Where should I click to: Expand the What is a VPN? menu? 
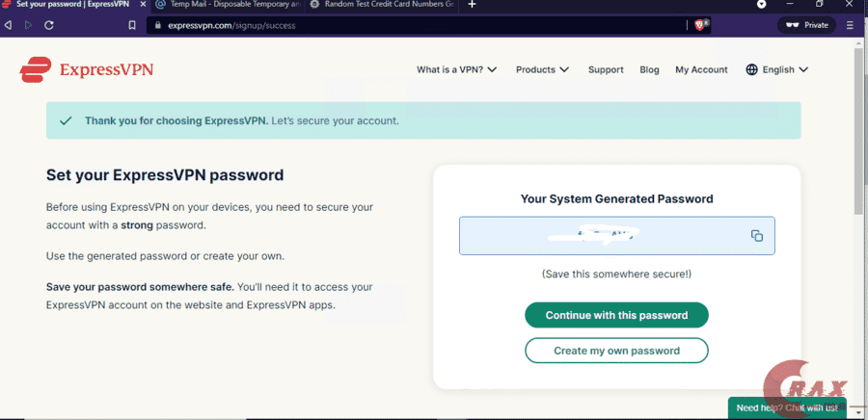click(456, 69)
